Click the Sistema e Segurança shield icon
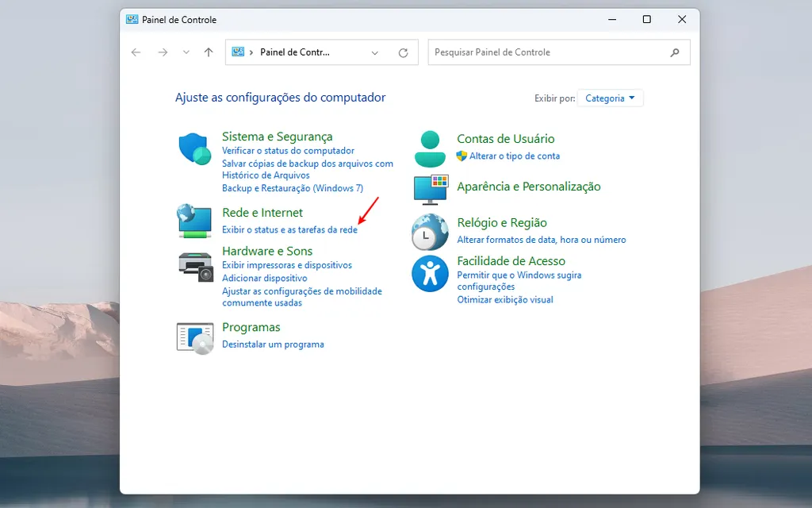This screenshot has width=812, height=508. 193,148
